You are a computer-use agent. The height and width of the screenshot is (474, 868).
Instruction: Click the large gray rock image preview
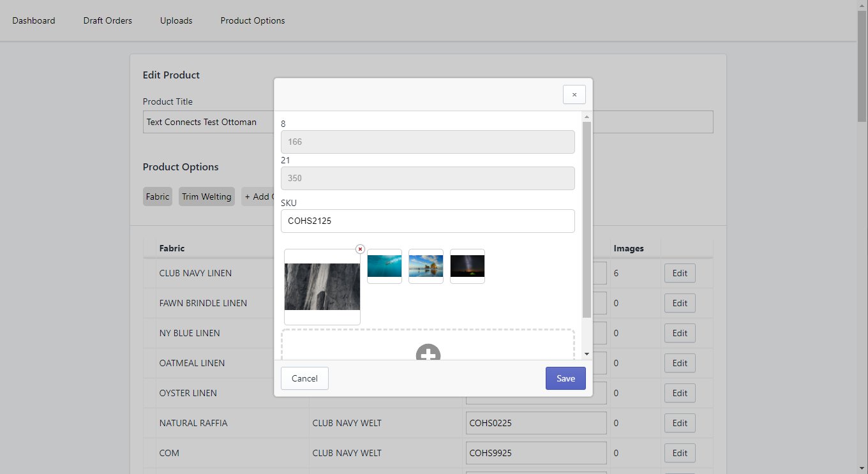coord(322,286)
